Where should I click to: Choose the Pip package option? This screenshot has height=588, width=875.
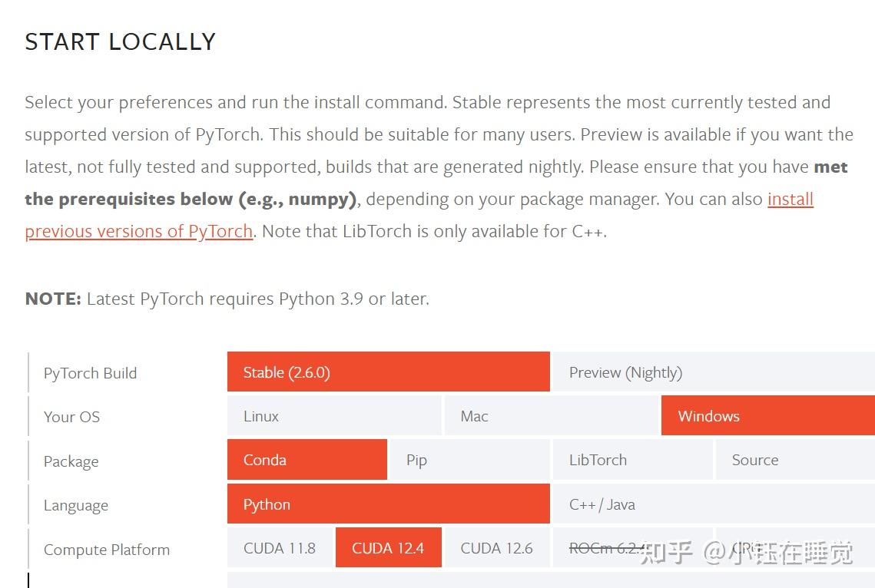coord(469,460)
